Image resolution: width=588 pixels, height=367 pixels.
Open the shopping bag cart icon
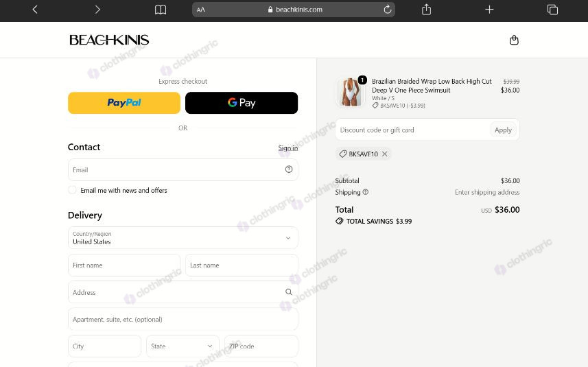tap(514, 40)
